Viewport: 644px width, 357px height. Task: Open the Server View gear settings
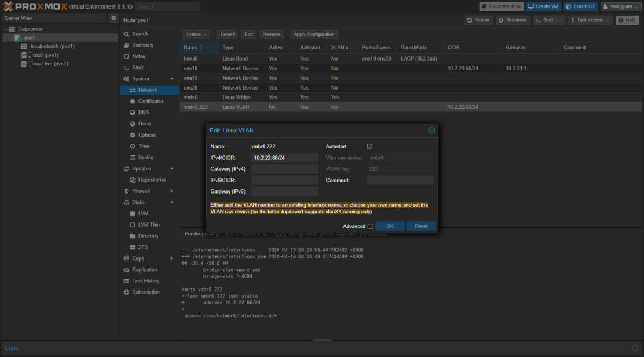pos(113,18)
